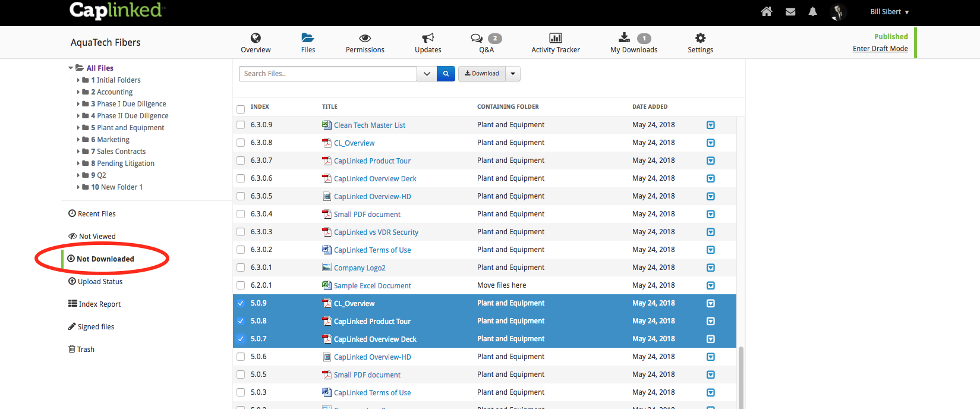Image resolution: width=980 pixels, height=409 pixels.
Task: Switch to the Overview tab
Action: click(256, 43)
